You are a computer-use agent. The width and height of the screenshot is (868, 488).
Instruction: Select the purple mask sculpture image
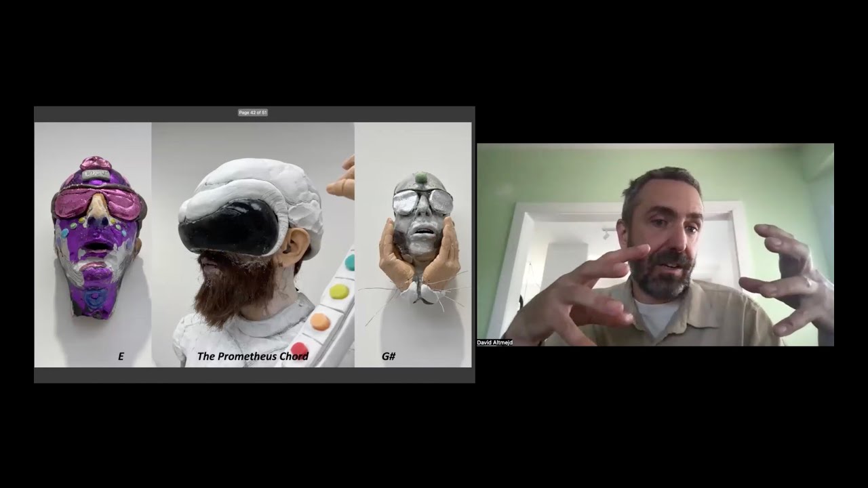[x=93, y=245]
